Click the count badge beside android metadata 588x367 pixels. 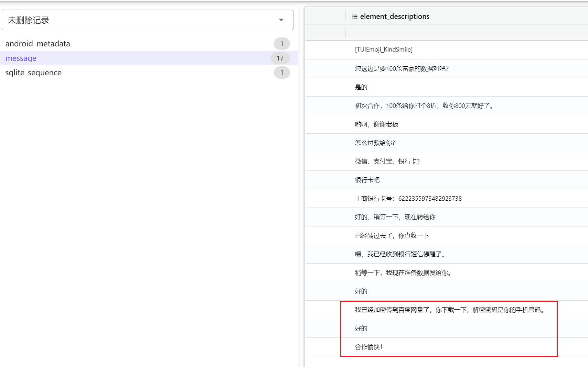pos(282,44)
